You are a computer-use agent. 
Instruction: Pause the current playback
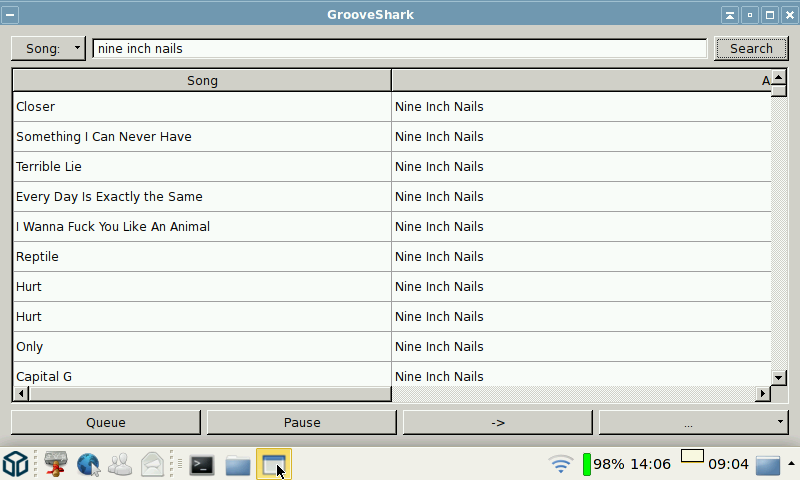(302, 422)
